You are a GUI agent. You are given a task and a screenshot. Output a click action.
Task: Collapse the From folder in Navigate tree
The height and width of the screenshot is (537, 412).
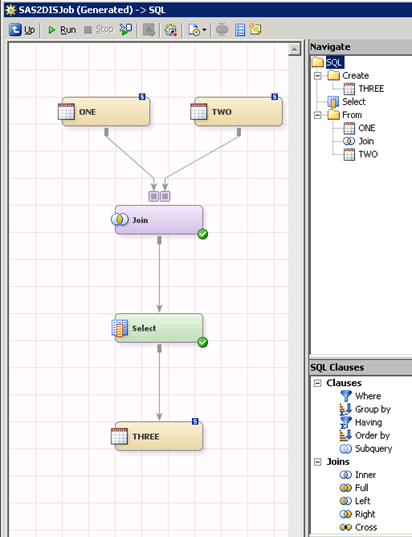317,115
